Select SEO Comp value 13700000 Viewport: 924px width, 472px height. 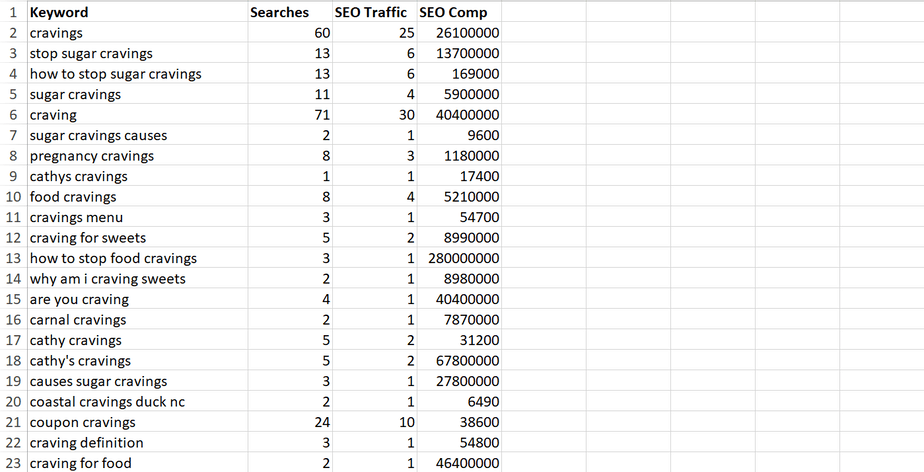(x=459, y=53)
